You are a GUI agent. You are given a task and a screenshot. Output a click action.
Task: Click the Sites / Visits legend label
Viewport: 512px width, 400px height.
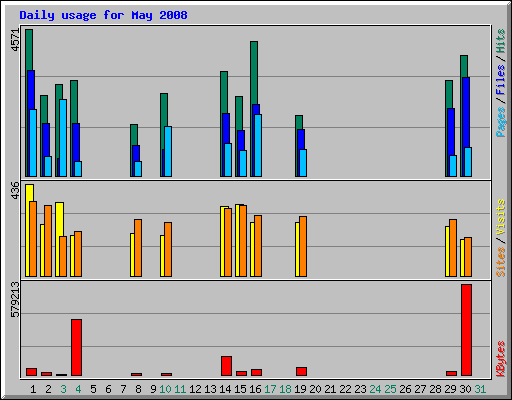(500, 238)
